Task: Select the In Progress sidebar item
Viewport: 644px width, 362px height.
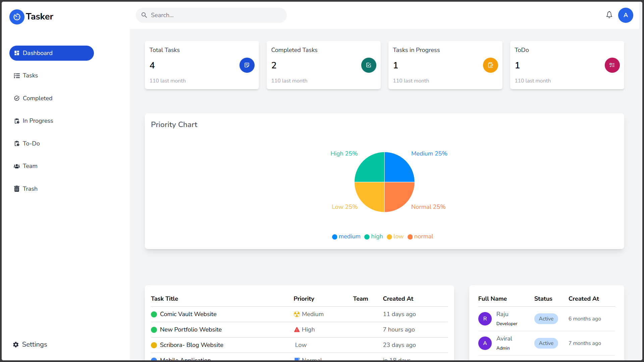Action: click(x=38, y=121)
